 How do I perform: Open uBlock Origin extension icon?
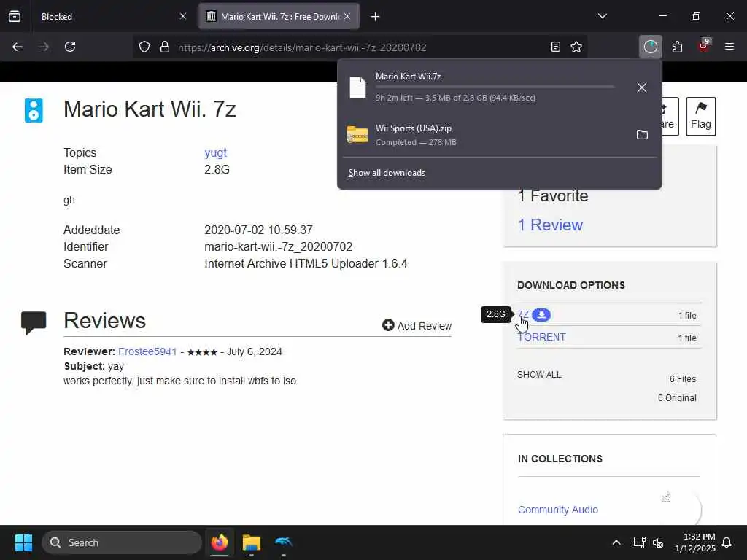pyautogui.click(x=704, y=46)
